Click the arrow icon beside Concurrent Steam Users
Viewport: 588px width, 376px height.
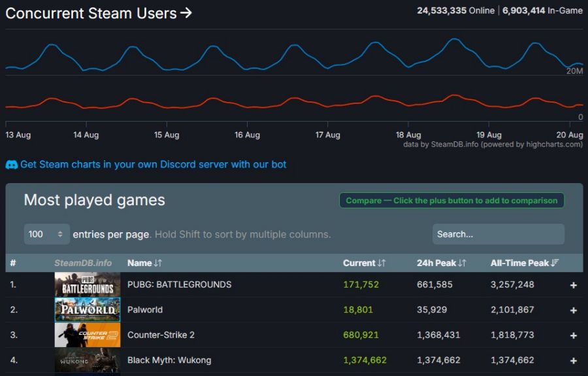(186, 14)
